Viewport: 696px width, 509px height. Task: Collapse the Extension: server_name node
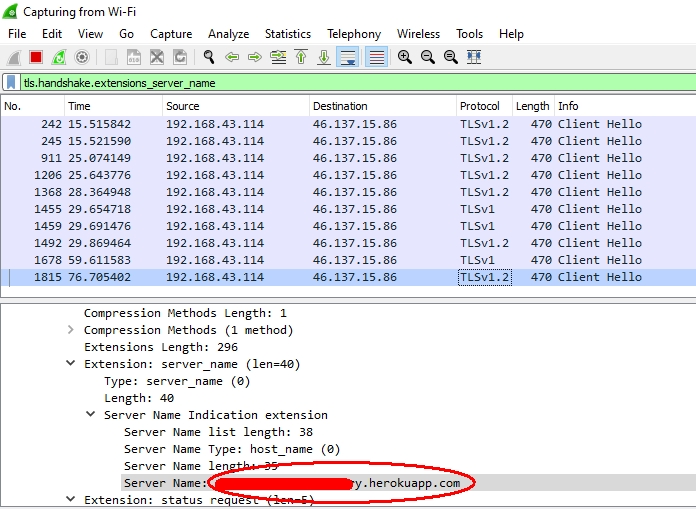click(x=71, y=363)
